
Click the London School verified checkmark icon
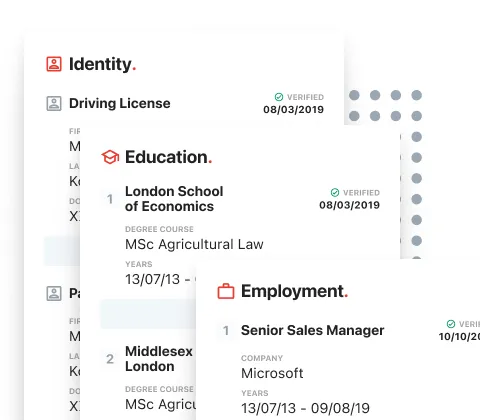(x=335, y=193)
